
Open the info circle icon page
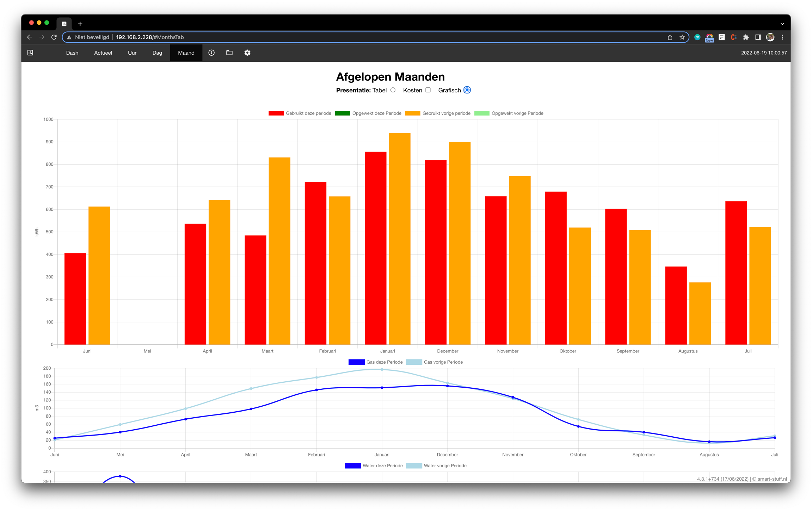coord(211,53)
